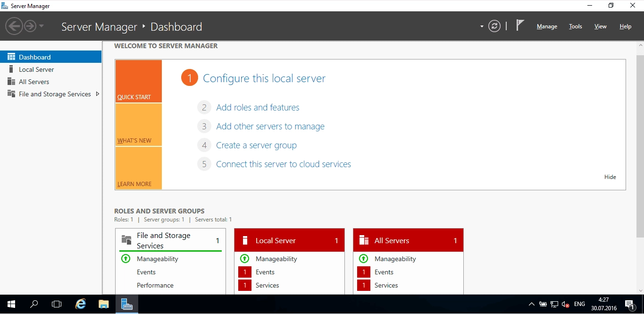Open File and Storage Services in sidebar

point(51,94)
